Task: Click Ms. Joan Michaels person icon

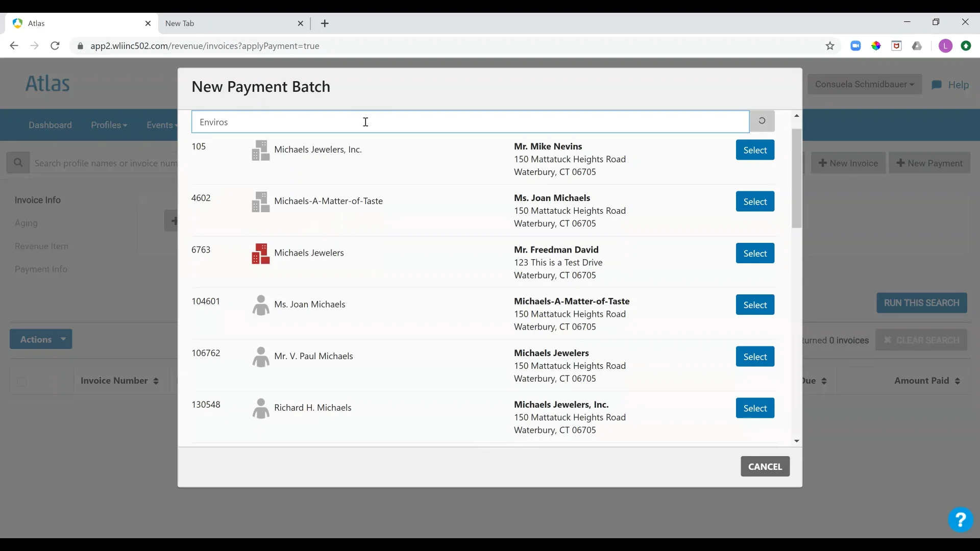Action: click(x=260, y=305)
